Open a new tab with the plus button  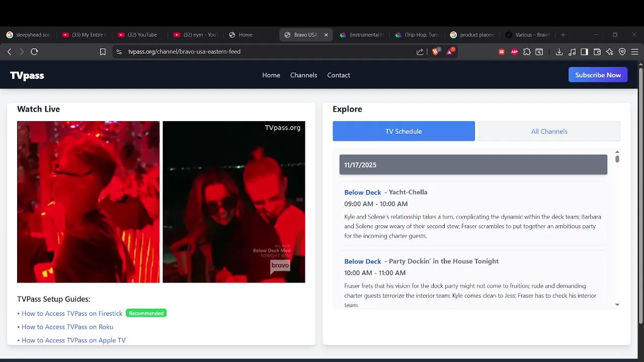[x=563, y=35]
